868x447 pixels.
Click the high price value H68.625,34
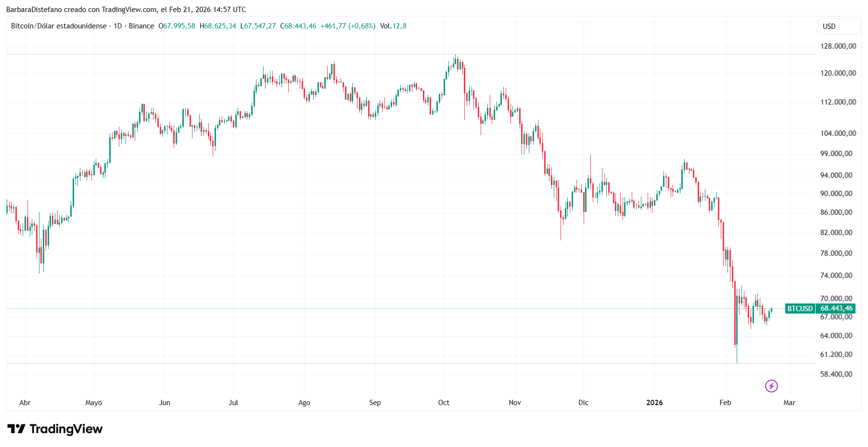(x=218, y=26)
